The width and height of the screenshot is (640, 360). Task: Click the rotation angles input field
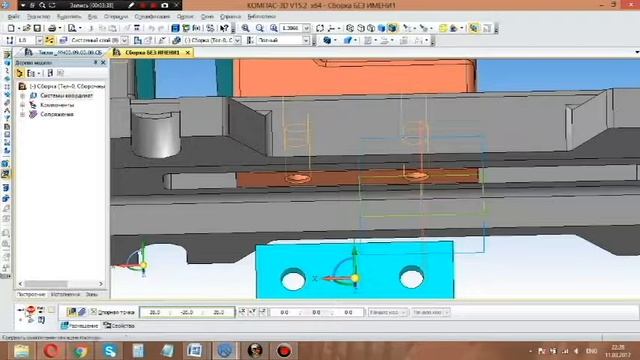316,312
